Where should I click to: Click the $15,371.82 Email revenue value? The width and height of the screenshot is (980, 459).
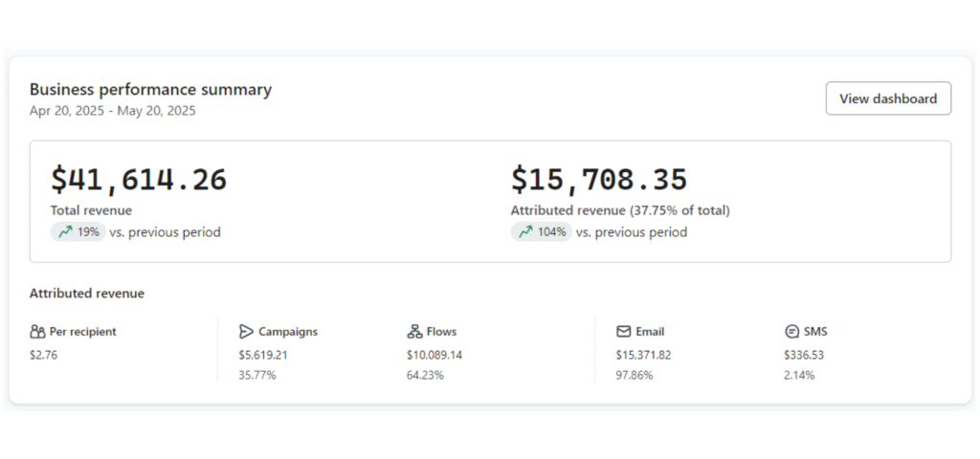[x=643, y=356]
